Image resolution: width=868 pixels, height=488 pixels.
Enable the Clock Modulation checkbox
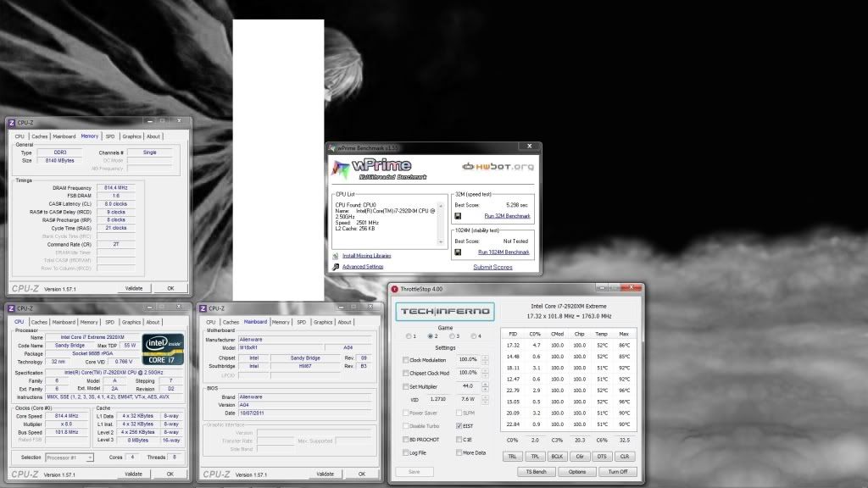tap(406, 360)
